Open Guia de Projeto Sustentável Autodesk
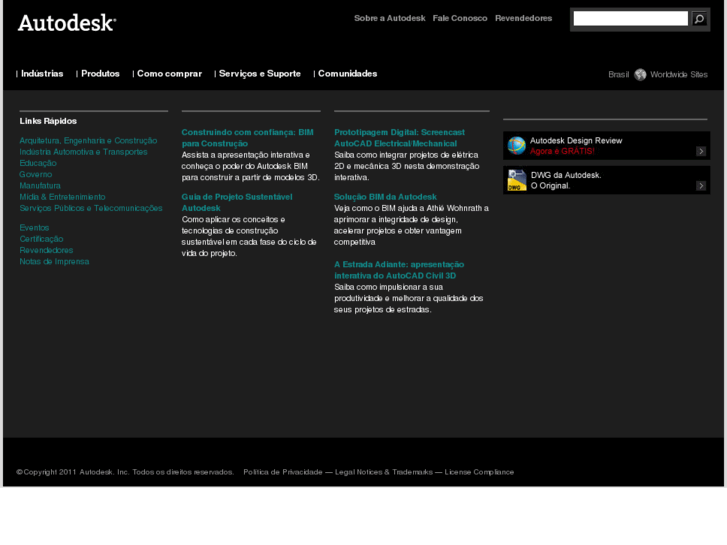Image resolution: width=727 pixels, height=545 pixels. tap(237, 202)
